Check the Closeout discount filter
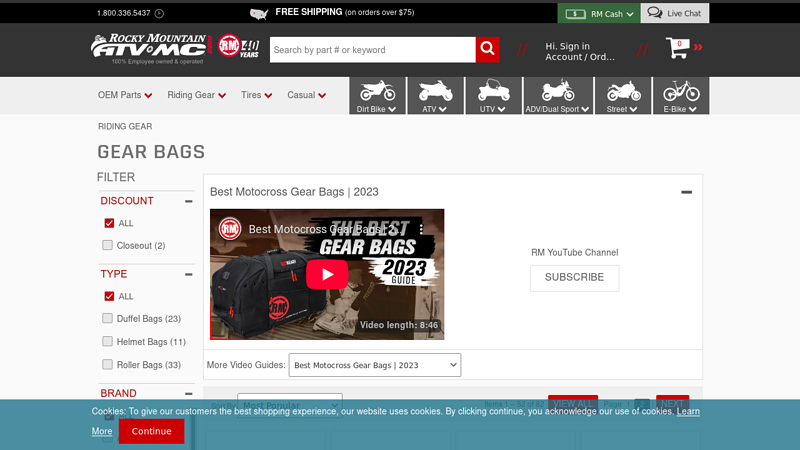 coord(108,245)
